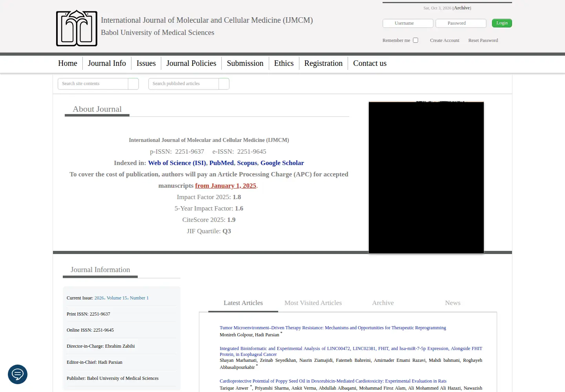This screenshot has width=565, height=392.
Task: Click the Babol University journal logo
Action: pos(77,28)
